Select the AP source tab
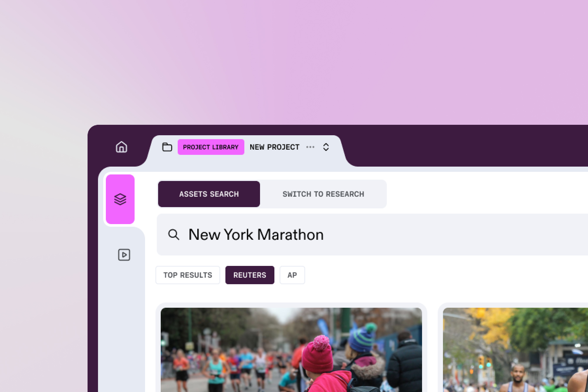588x392 pixels. point(292,275)
